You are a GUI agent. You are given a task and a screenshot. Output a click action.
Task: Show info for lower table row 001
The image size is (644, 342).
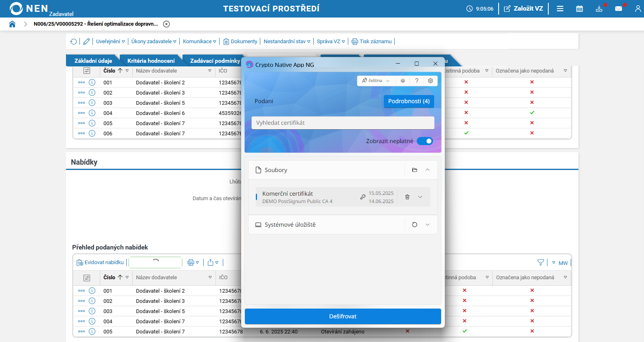point(92,291)
